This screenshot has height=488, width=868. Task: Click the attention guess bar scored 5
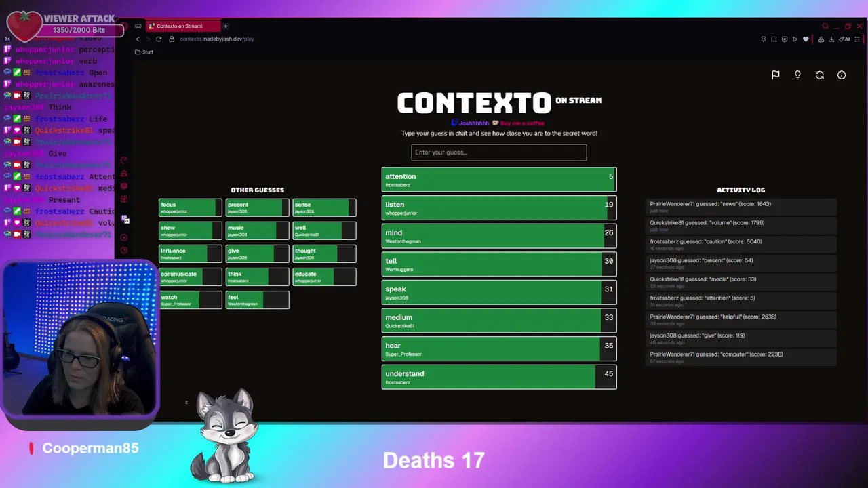pos(499,180)
